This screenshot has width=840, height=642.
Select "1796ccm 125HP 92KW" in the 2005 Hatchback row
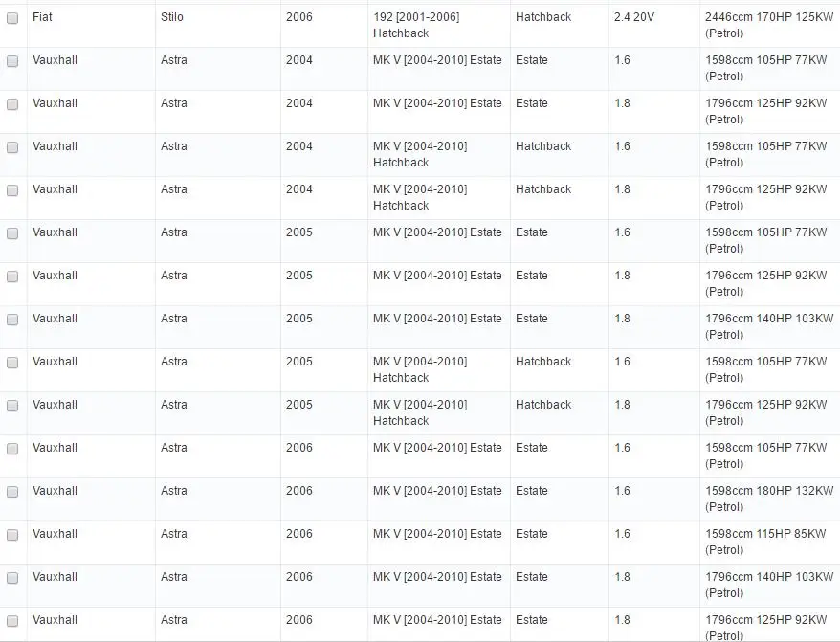pos(766,405)
